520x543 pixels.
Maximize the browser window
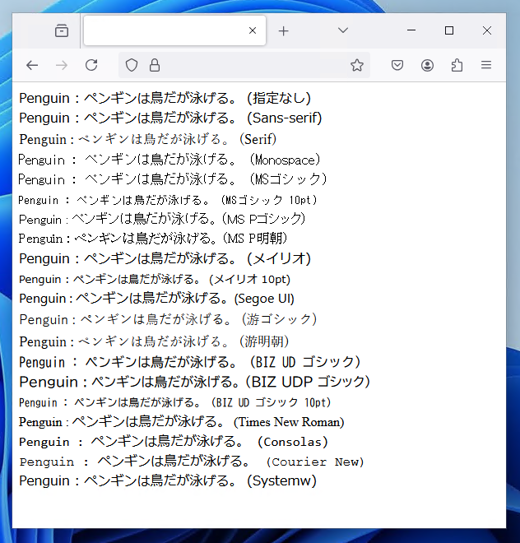click(449, 30)
